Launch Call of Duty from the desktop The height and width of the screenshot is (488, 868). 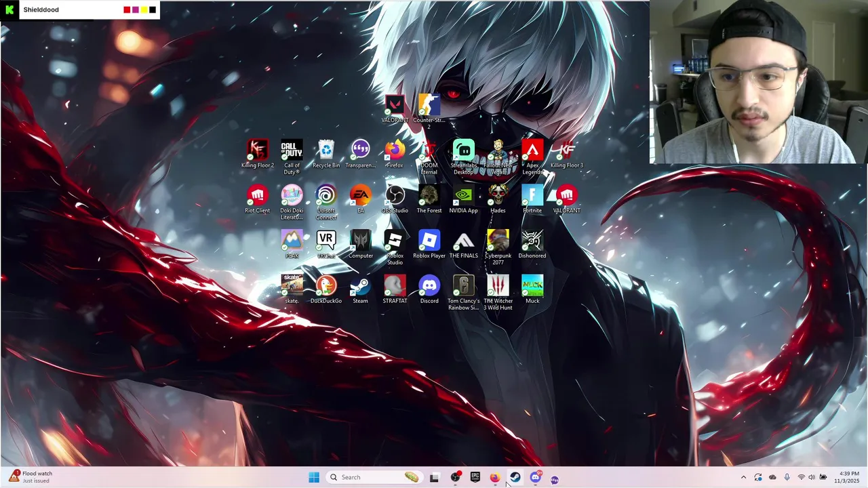(x=292, y=157)
